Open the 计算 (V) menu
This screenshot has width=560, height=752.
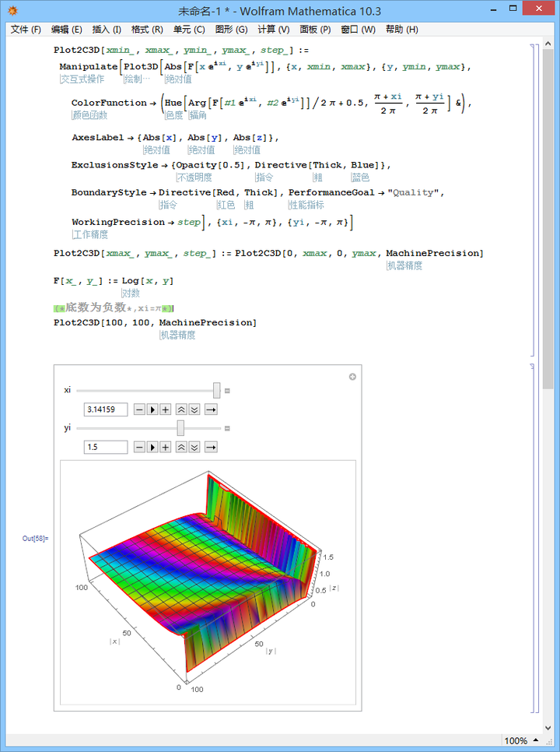coord(274,30)
